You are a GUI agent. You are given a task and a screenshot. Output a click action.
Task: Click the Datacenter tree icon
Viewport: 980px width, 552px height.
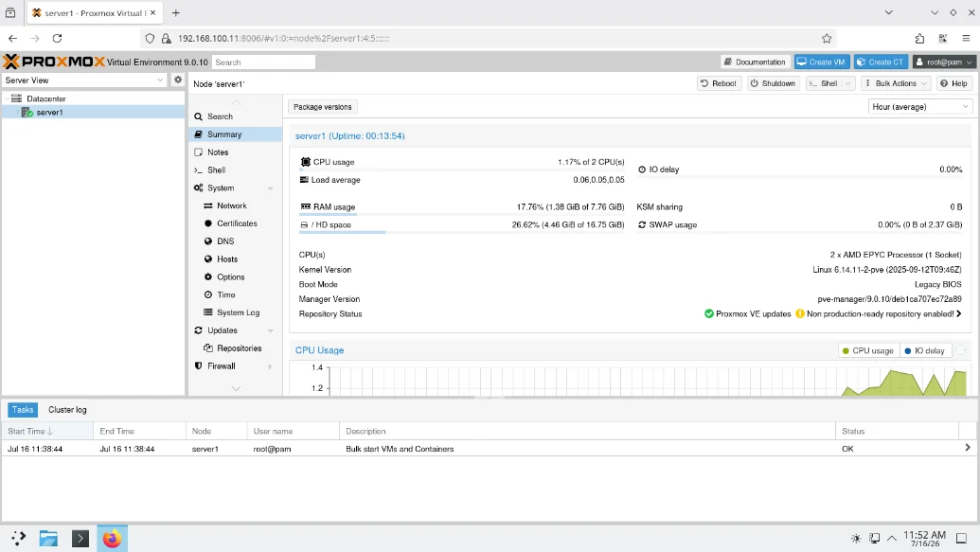(17, 98)
